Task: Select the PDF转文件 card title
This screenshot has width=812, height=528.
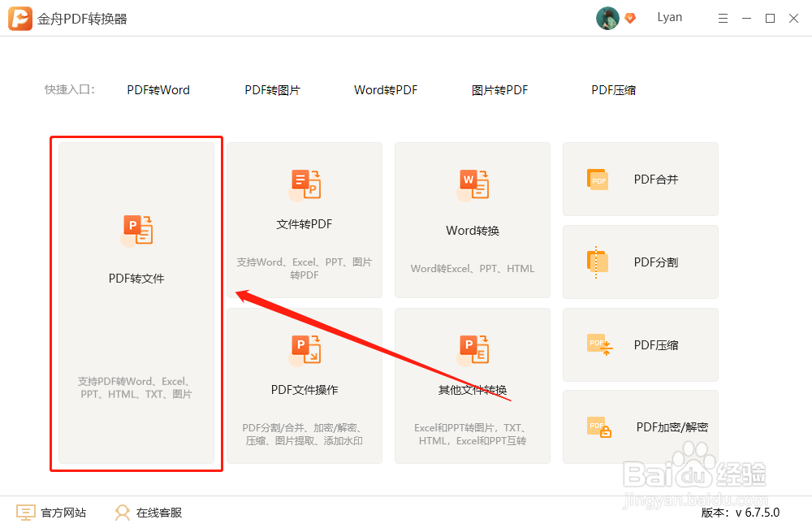Action: coord(136,279)
